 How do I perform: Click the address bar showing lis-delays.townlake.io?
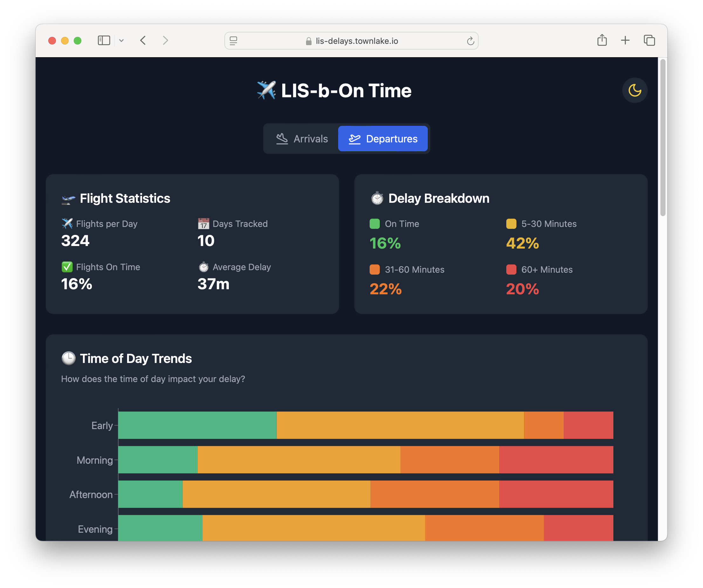coord(351,41)
